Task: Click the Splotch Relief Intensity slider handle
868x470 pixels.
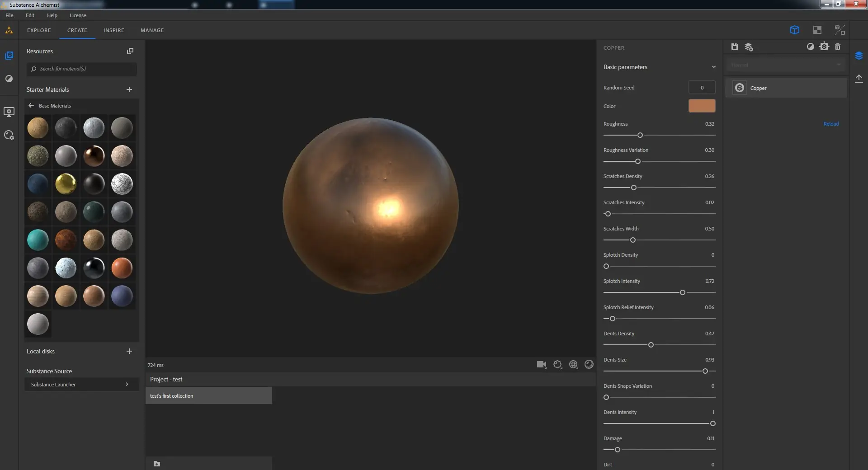Action: coord(613,319)
